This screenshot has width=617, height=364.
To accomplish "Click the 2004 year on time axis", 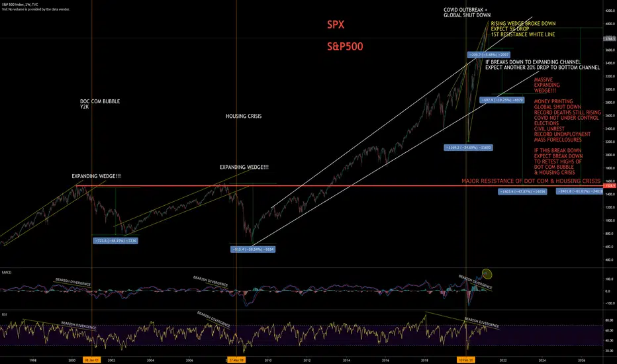I will click(x=150, y=360).
